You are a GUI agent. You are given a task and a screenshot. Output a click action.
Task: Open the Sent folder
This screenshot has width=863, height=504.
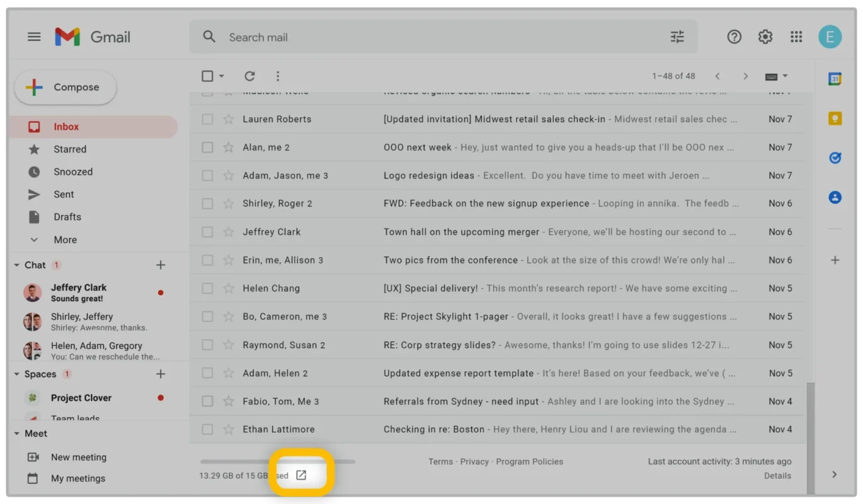[64, 194]
